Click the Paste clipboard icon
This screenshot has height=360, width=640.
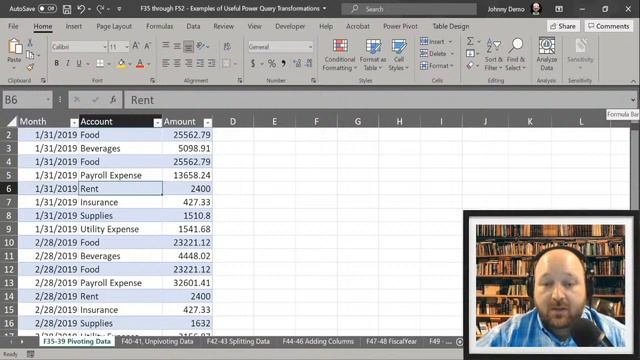point(15,47)
